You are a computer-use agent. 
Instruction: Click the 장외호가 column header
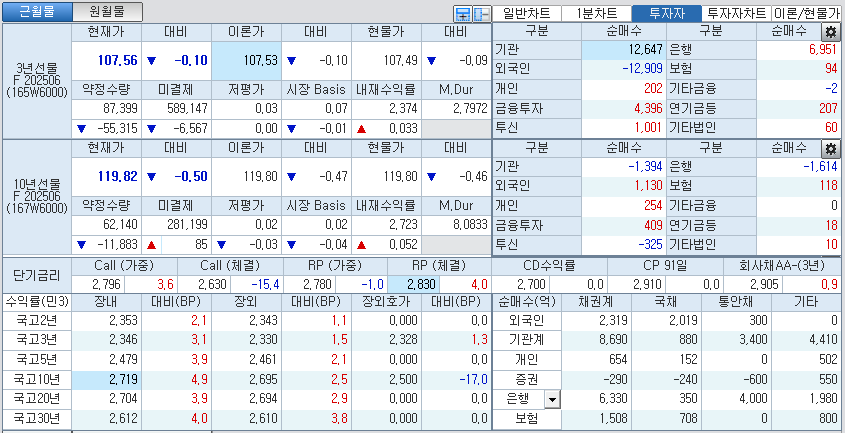coord(387,302)
